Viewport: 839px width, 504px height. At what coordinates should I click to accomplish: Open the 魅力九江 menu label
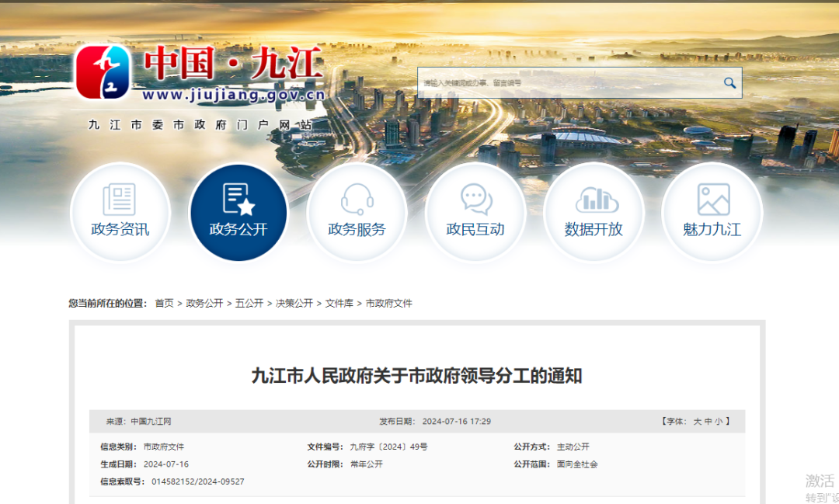pyautogui.click(x=712, y=230)
